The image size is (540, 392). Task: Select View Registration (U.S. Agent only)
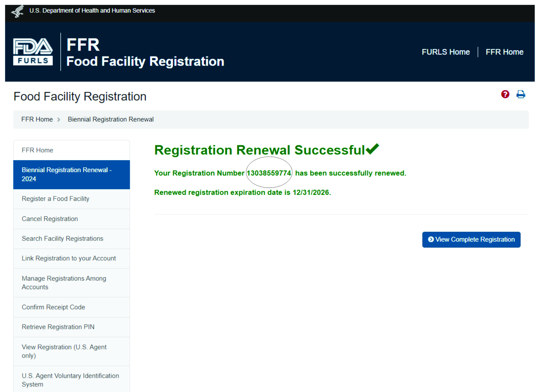pos(71,351)
